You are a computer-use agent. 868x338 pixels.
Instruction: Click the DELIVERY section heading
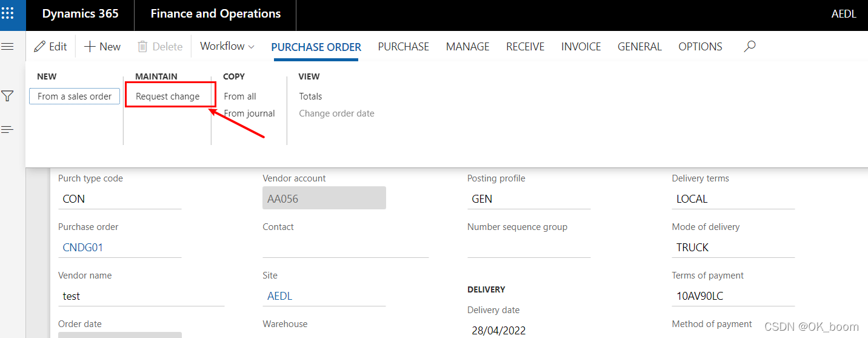coord(486,289)
